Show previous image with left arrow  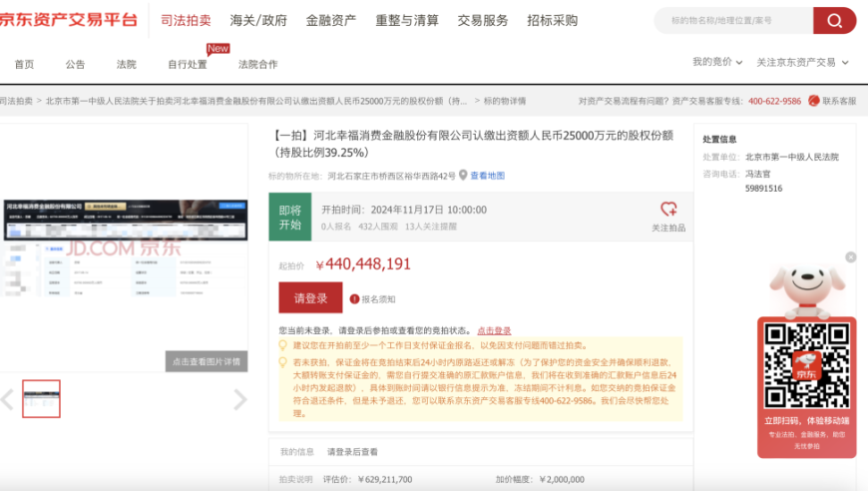point(7,399)
